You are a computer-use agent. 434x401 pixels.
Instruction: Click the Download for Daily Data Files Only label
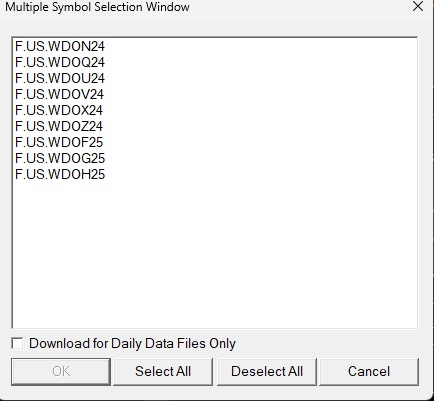pyautogui.click(x=132, y=343)
